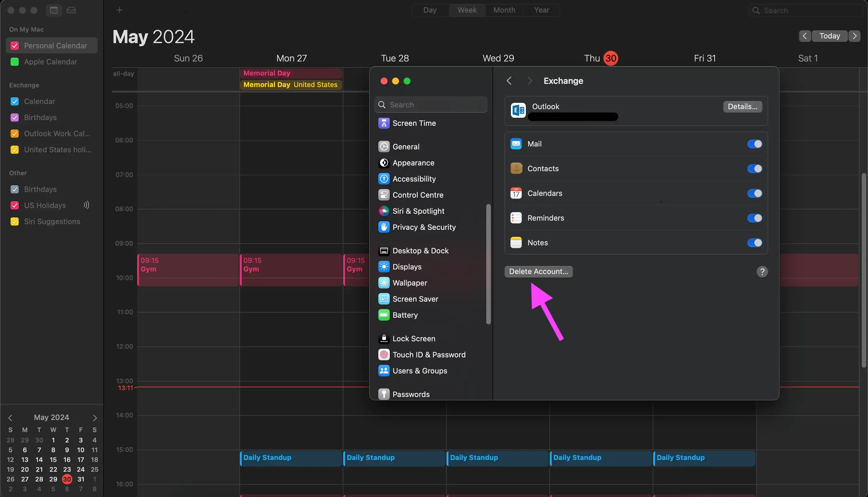868x497 pixels.
Task: Open Accessibility preferences
Action: pos(414,178)
